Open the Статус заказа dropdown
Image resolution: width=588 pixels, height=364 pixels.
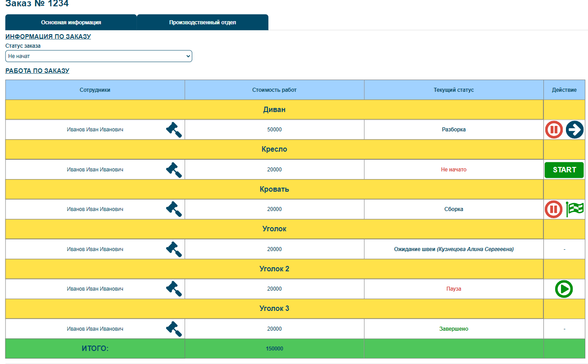point(99,56)
